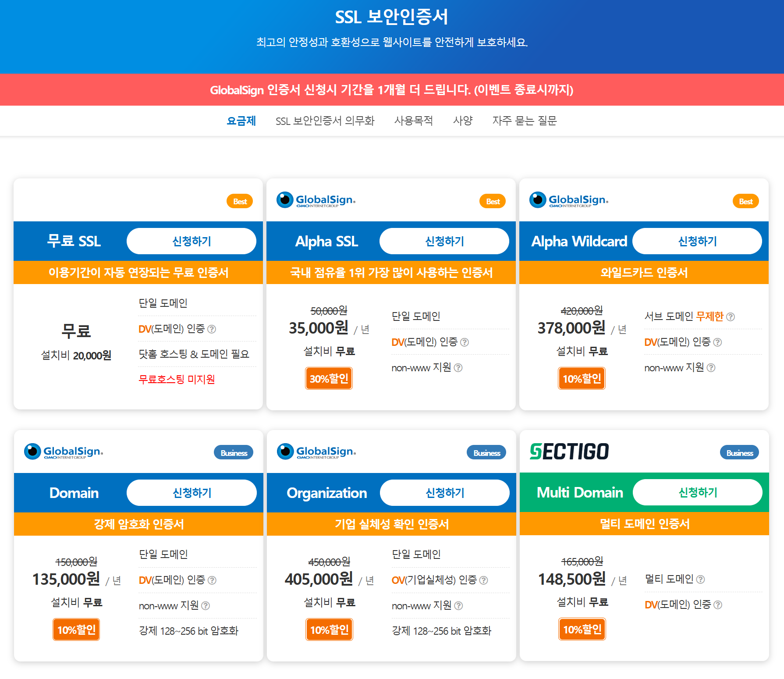
Task: Click Best badge on Alpha SSL card
Action: click(493, 201)
